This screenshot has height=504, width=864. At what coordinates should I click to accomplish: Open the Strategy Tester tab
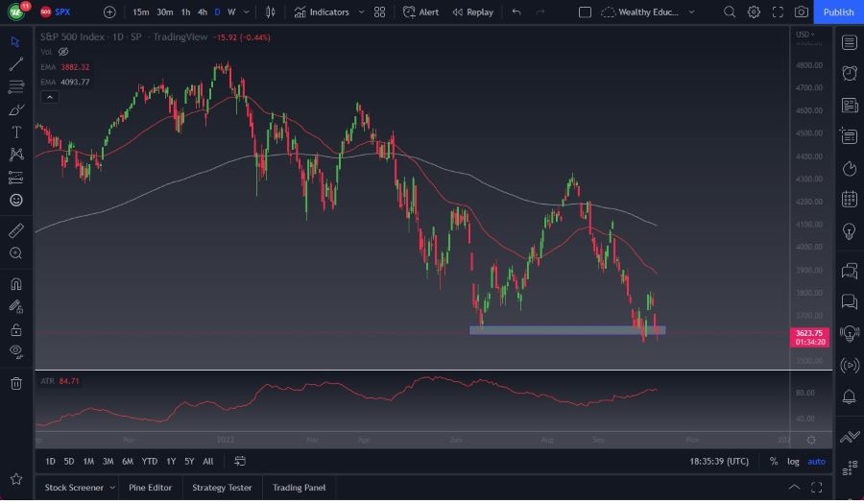[222, 488]
